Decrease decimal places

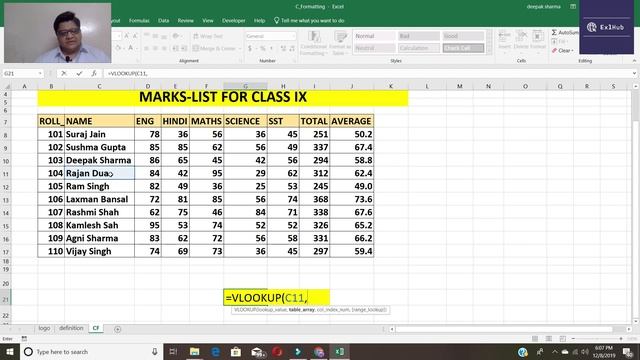(292, 49)
